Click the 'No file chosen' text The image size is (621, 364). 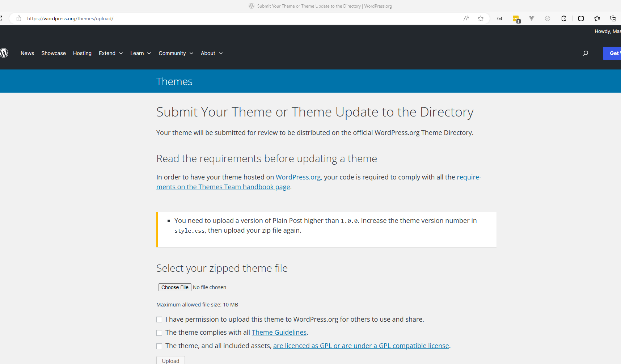tap(210, 287)
